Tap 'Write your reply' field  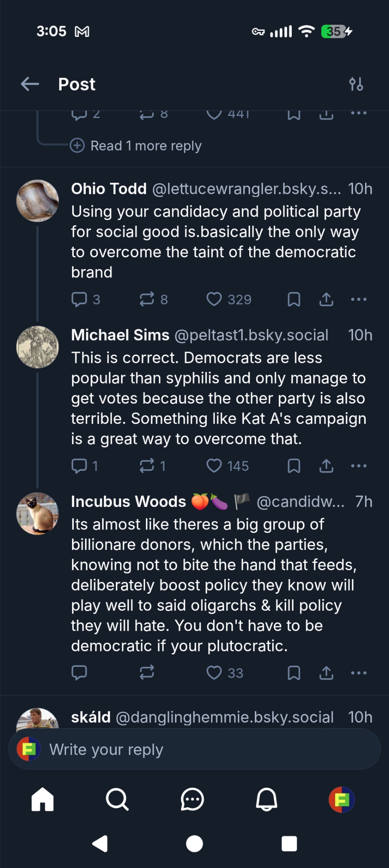(195, 750)
